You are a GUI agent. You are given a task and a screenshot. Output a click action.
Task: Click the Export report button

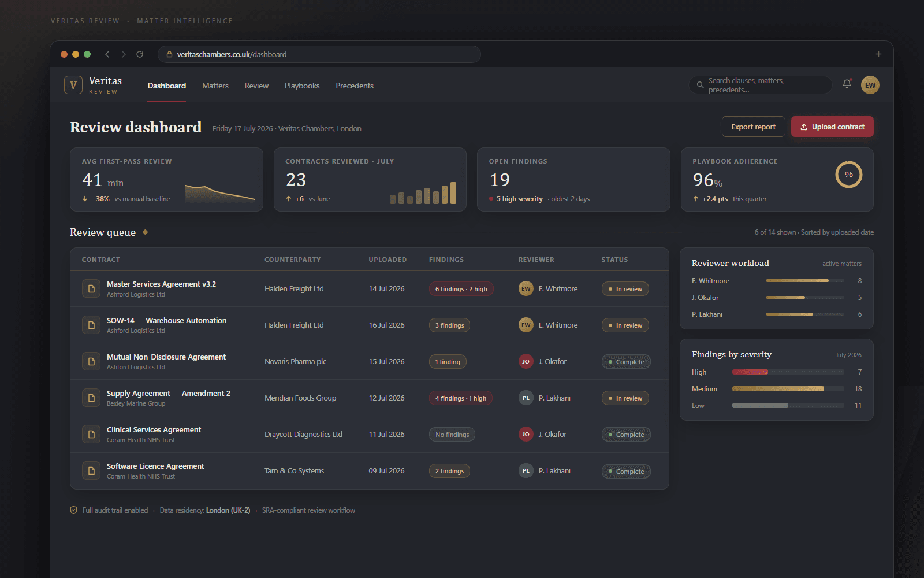coord(754,127)
